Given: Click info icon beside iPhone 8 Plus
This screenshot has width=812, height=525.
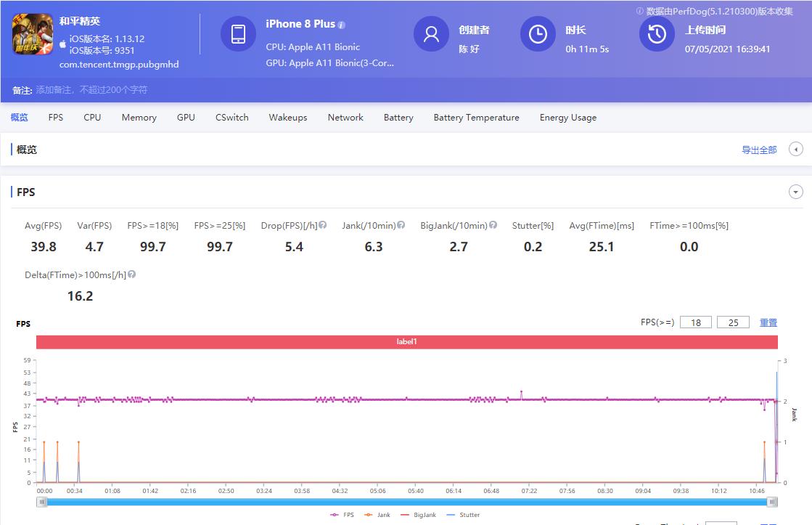Looking at the screenshot, I should 342,25.
